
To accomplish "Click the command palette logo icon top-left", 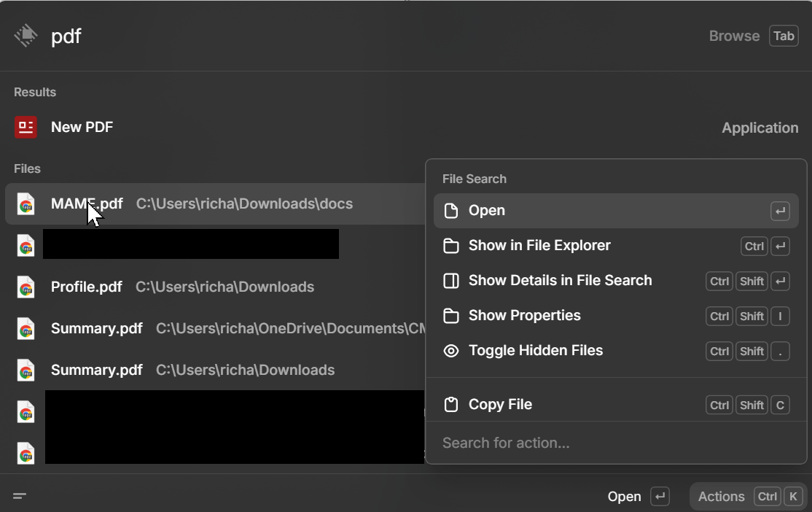I will coord(24,36).
